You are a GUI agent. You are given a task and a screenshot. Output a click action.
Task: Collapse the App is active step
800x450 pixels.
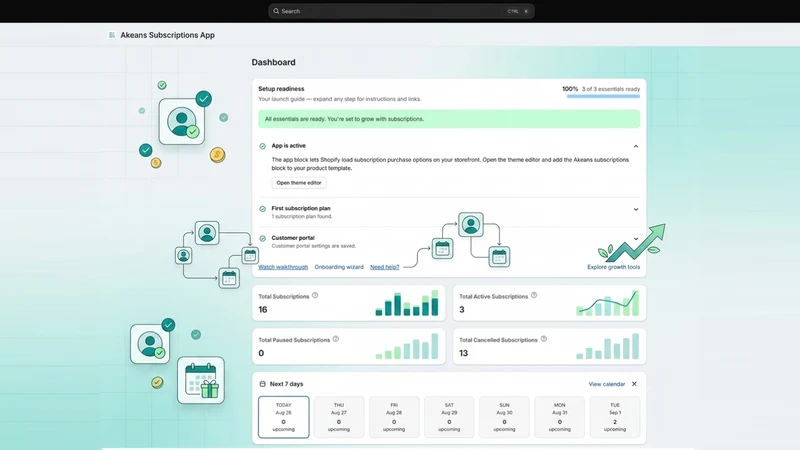pyautogui.click(x=636, y=146)
